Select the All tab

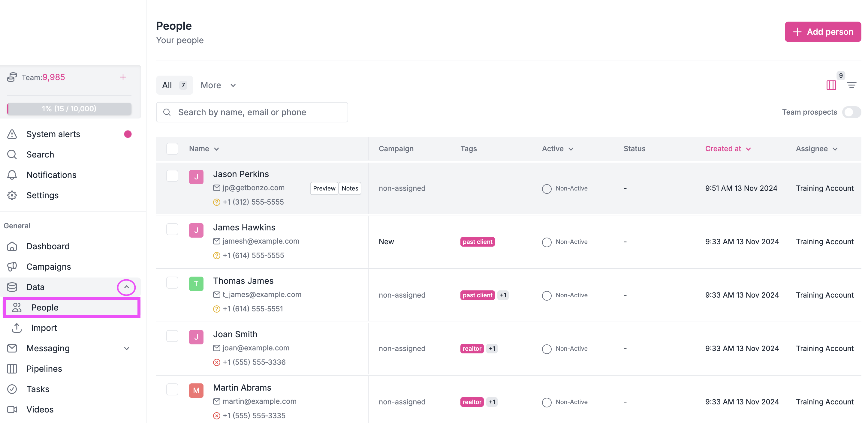coord(175,85)
